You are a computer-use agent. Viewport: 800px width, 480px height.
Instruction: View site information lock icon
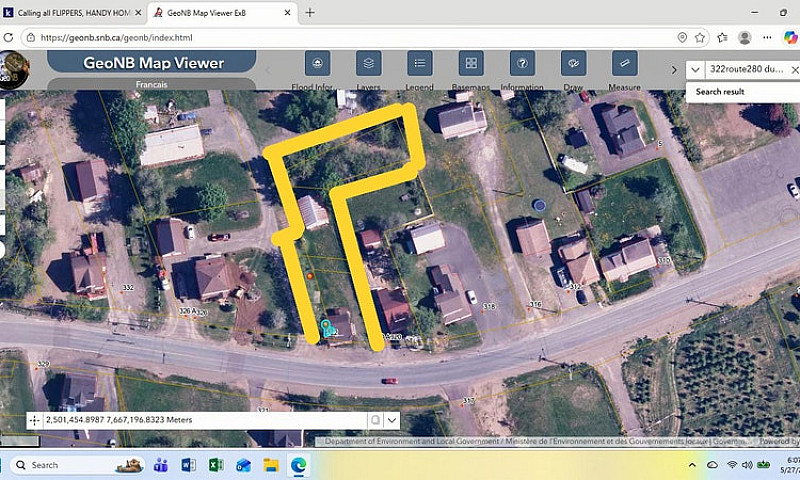[x=31, y=37]
